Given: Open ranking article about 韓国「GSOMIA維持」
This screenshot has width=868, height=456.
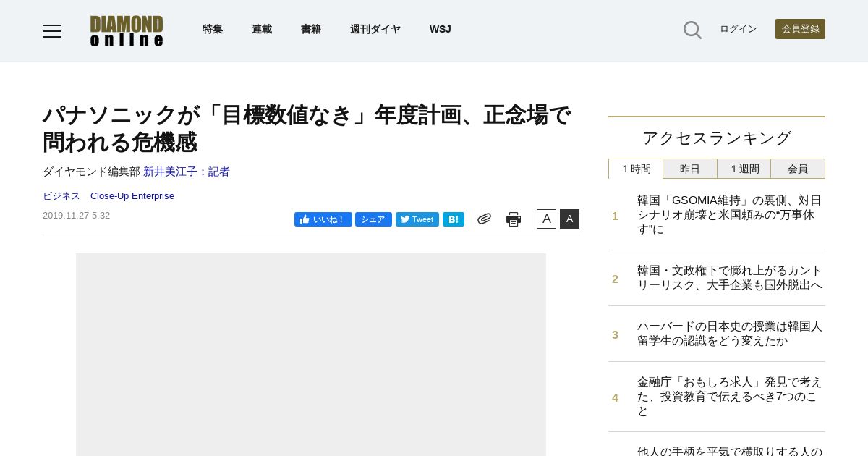Looking at the screenshot, I should [x=731, y=215].
